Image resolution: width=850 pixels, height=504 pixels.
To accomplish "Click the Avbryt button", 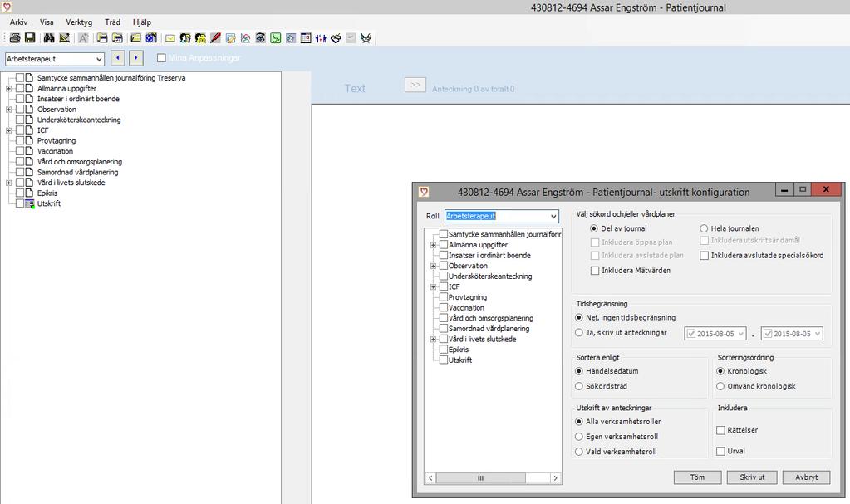I will click(x=807, y=477).
